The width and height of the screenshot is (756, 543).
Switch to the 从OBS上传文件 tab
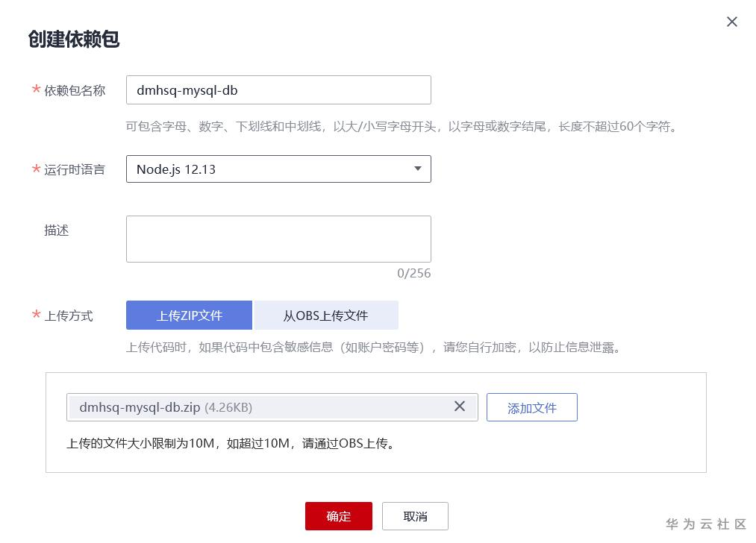tap(326, 315)
